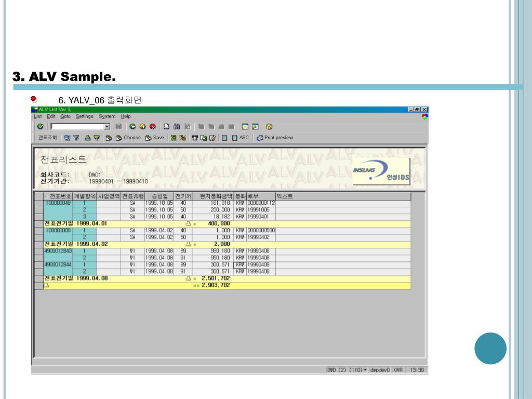
Task: Click the green checkmark Enter icon
Action: 41,127
